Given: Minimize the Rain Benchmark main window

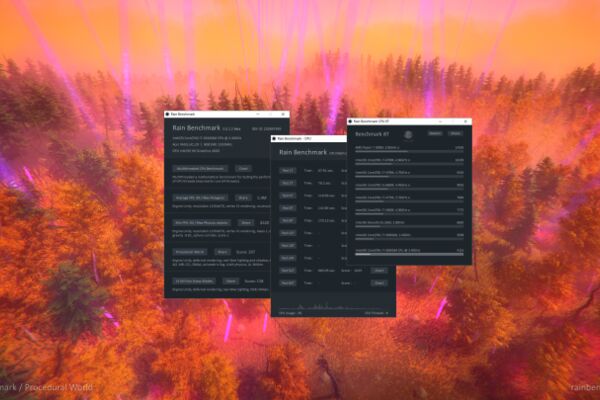Looking at the screenshot, I should pos(258,114).
